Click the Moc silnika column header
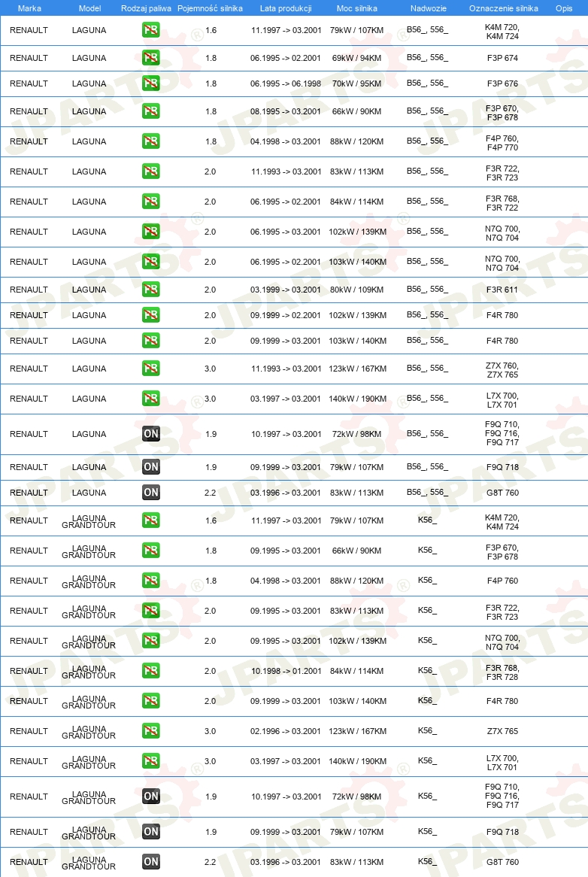The height and width of the screenshot is (877, 588). (356, 8)
